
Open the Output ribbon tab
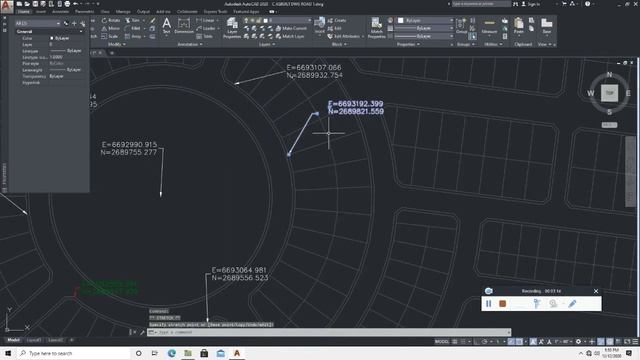143,12
